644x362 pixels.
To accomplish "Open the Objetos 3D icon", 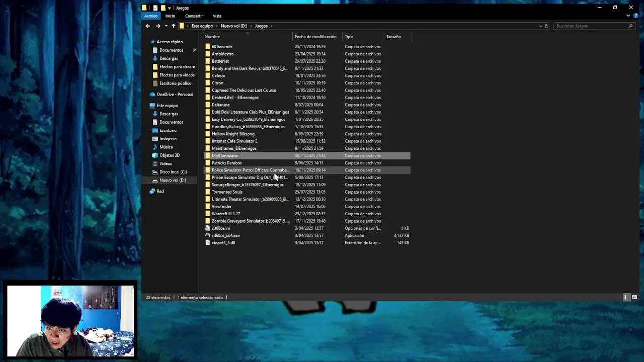I will (155, 155).
